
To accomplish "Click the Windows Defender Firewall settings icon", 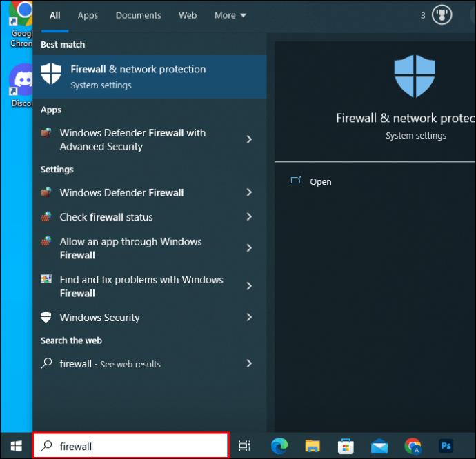I will [x=46, y=192].
